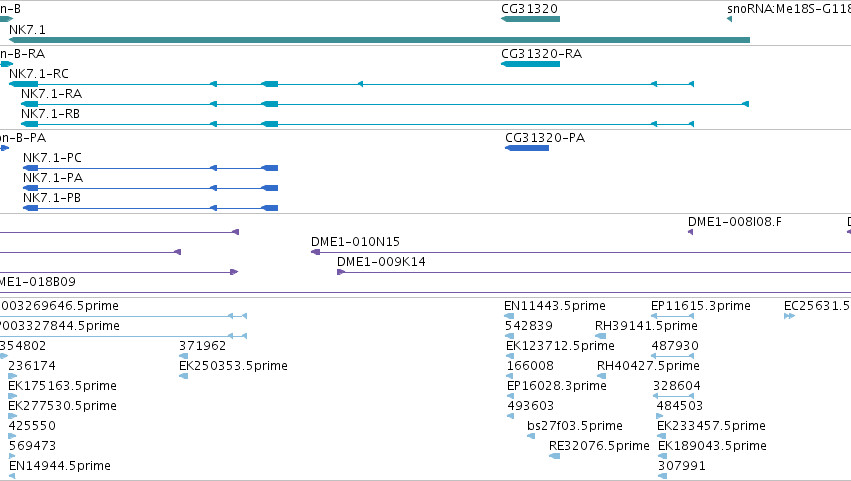Select the NK7.1-PB label
The width and height of the screenshot is (851, 481).
[52, 198]
